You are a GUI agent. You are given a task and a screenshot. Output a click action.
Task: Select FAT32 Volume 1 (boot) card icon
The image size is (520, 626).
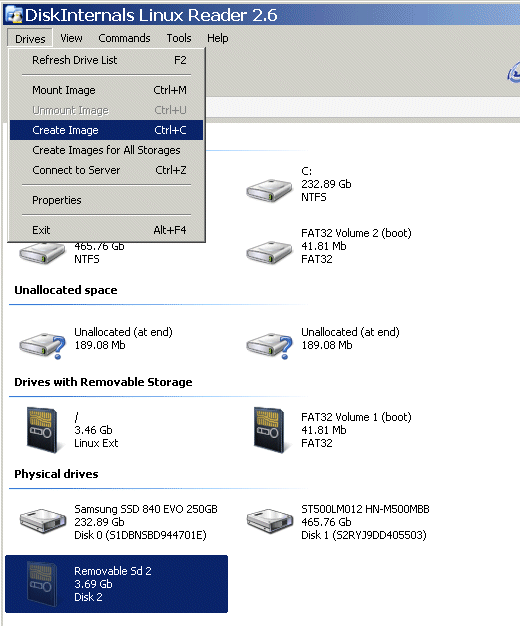[269, 430]
